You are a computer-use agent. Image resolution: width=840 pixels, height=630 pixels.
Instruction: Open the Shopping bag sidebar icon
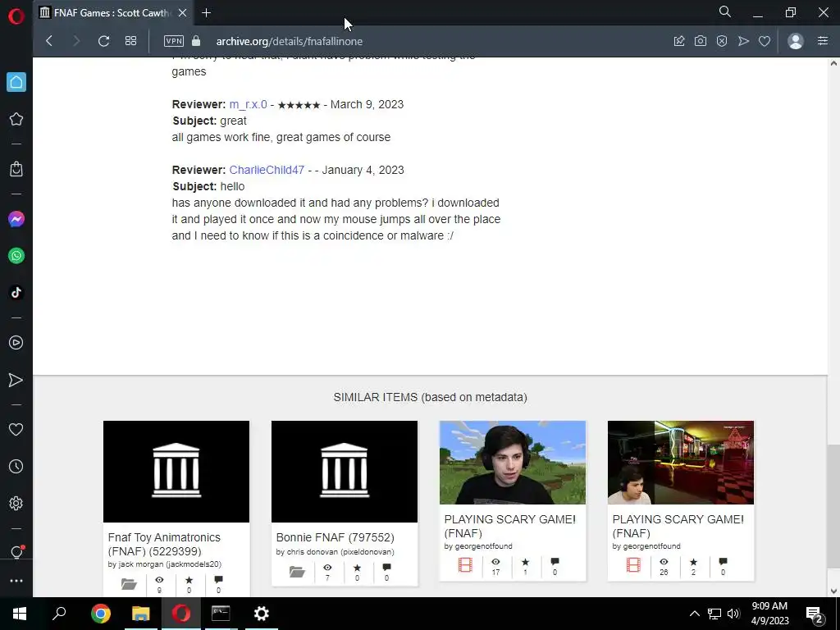(16, 169)
